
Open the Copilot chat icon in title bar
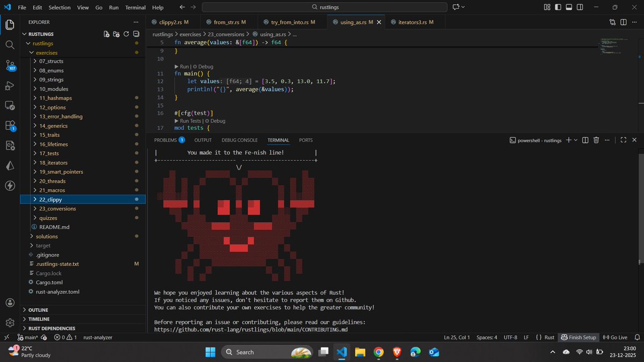[x=456, y=7]
